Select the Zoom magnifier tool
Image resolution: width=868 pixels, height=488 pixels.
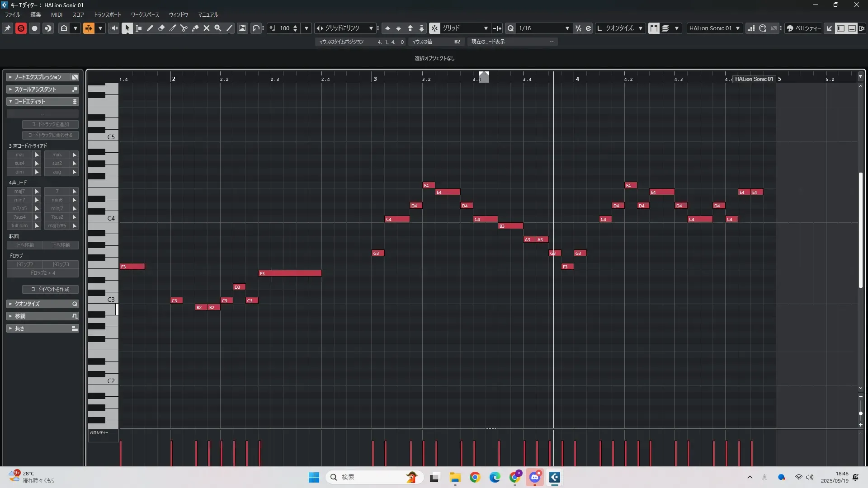point(218,28)
